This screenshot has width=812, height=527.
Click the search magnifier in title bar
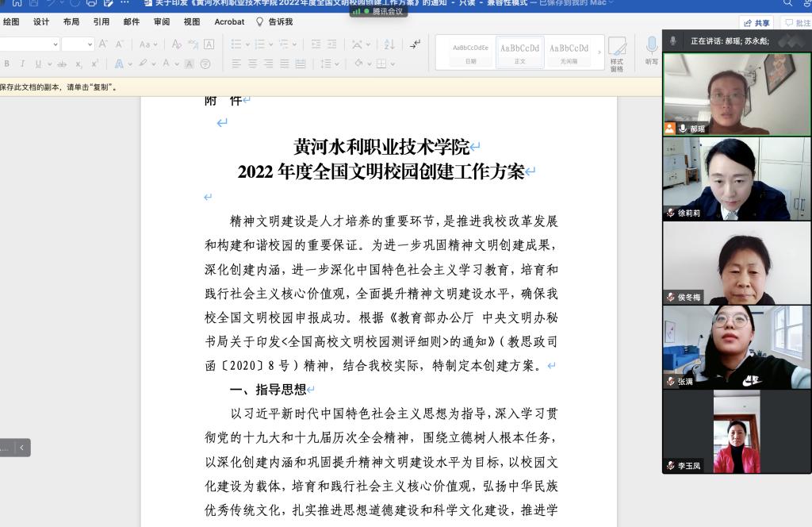(x=787, y=3)
